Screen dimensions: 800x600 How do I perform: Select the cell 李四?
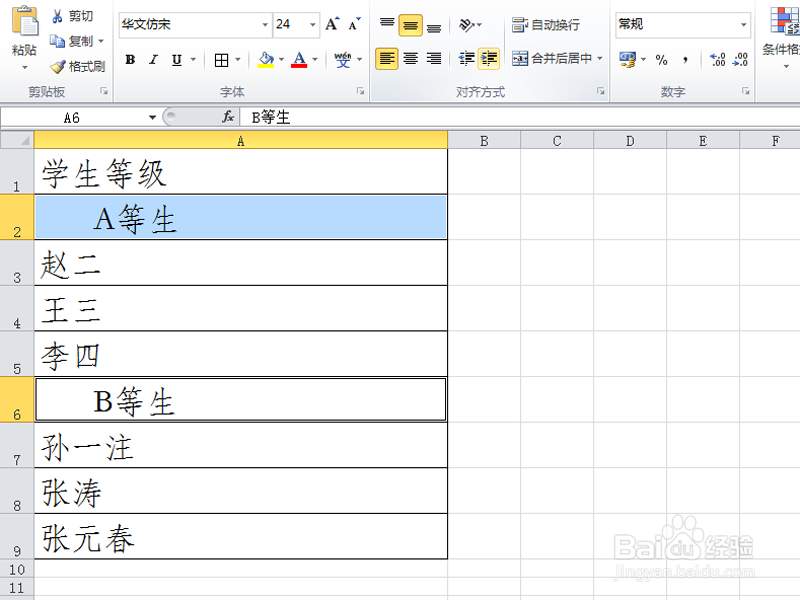[241, 354]
